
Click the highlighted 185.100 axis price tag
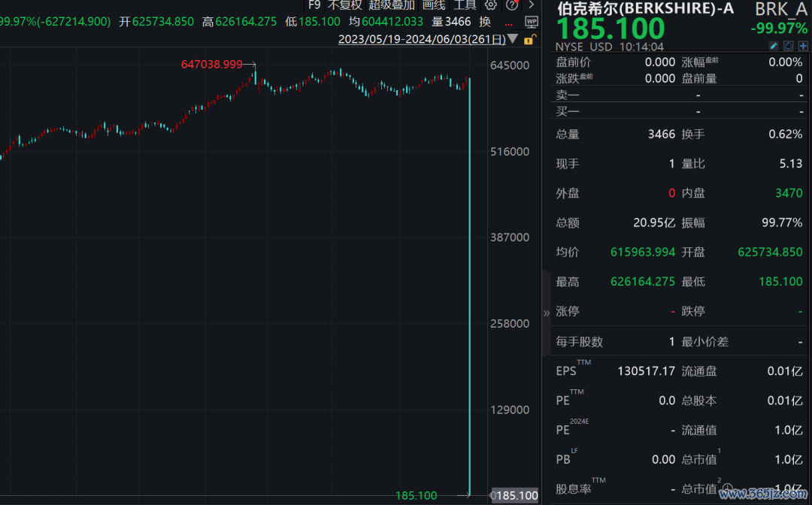[514, 496]
